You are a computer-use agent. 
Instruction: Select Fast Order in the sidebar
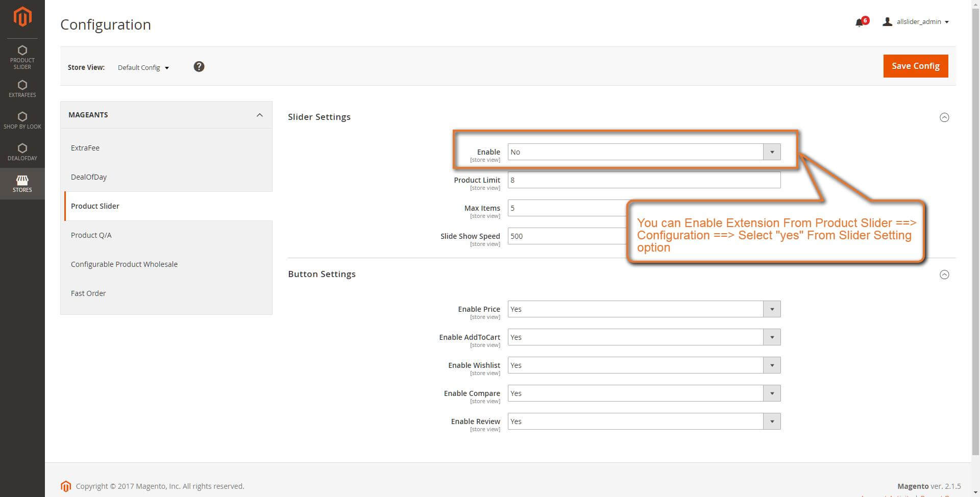tap(88, 293)
